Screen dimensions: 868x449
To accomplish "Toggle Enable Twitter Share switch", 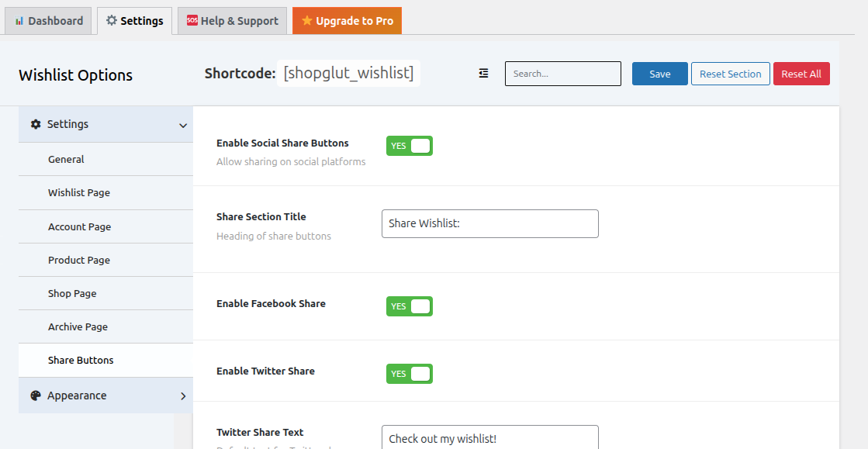I will tap(409, 374).
